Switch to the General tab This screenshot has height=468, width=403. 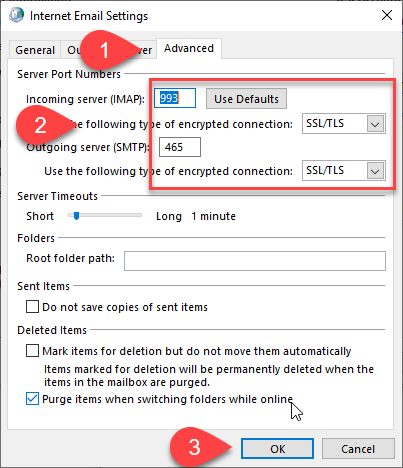click(x=35, y=50)
